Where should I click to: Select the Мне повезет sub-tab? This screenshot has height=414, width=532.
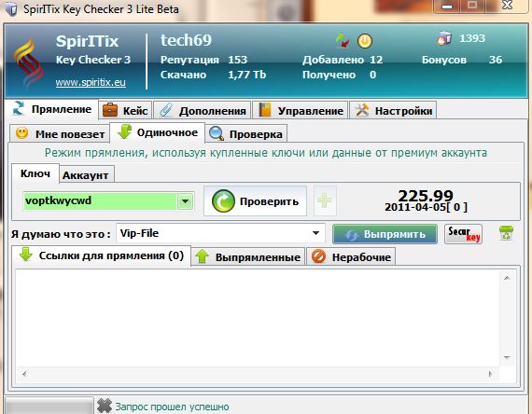point(60,134)
